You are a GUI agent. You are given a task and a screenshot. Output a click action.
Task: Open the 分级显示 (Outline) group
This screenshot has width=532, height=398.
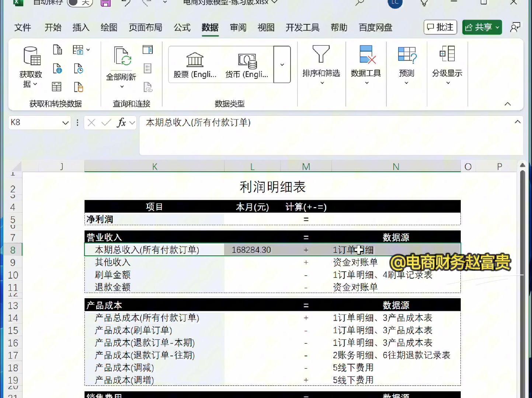pyautogui.click(x=447, y=65)
